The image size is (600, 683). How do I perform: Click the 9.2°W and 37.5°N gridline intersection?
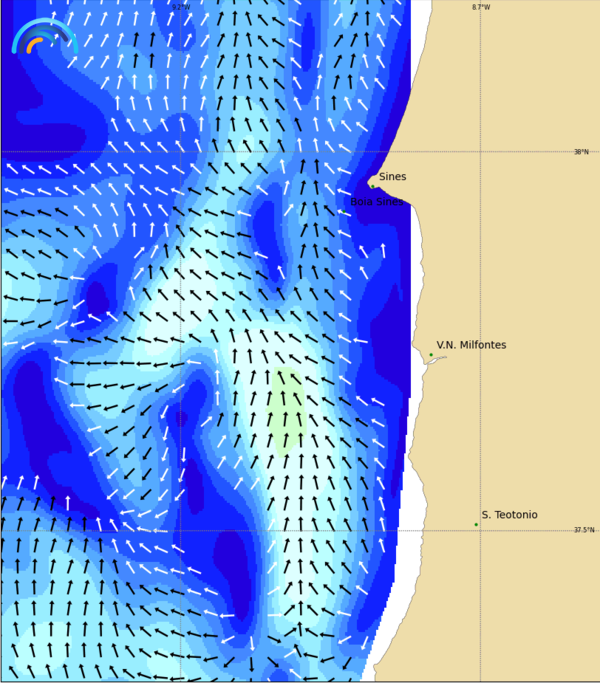180,531
